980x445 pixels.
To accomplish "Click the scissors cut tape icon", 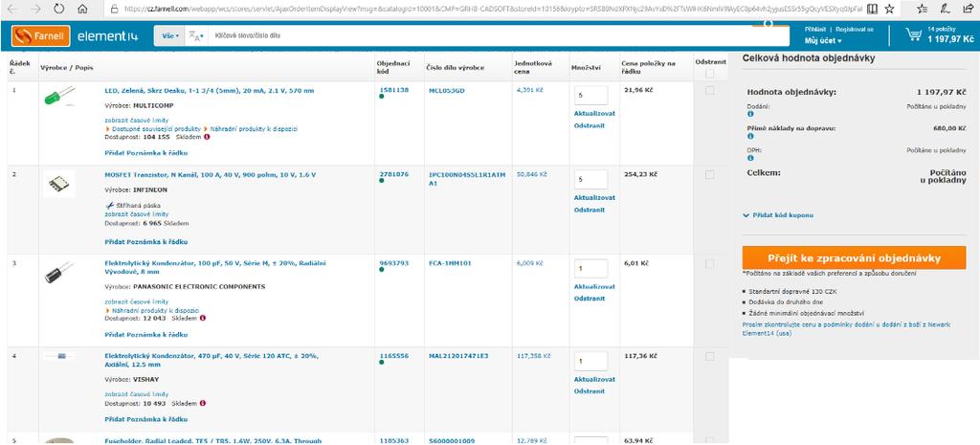I will coord(109,205).
